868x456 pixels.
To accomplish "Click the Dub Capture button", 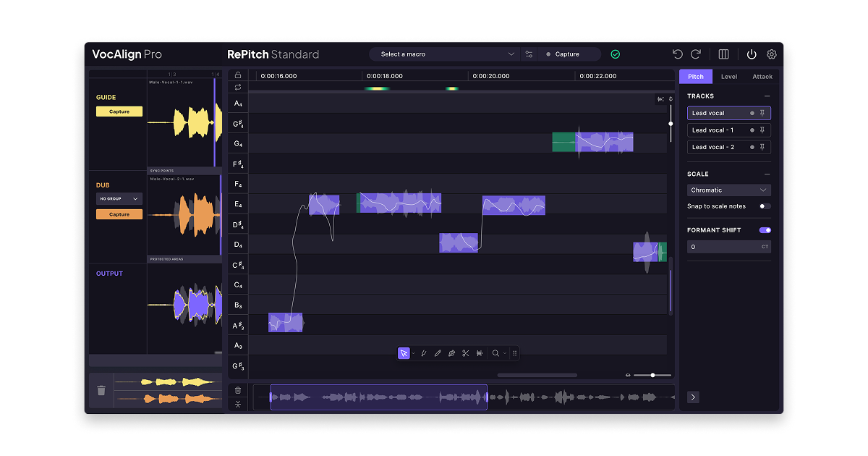I will pyautogui.click(x=119, y=214).
